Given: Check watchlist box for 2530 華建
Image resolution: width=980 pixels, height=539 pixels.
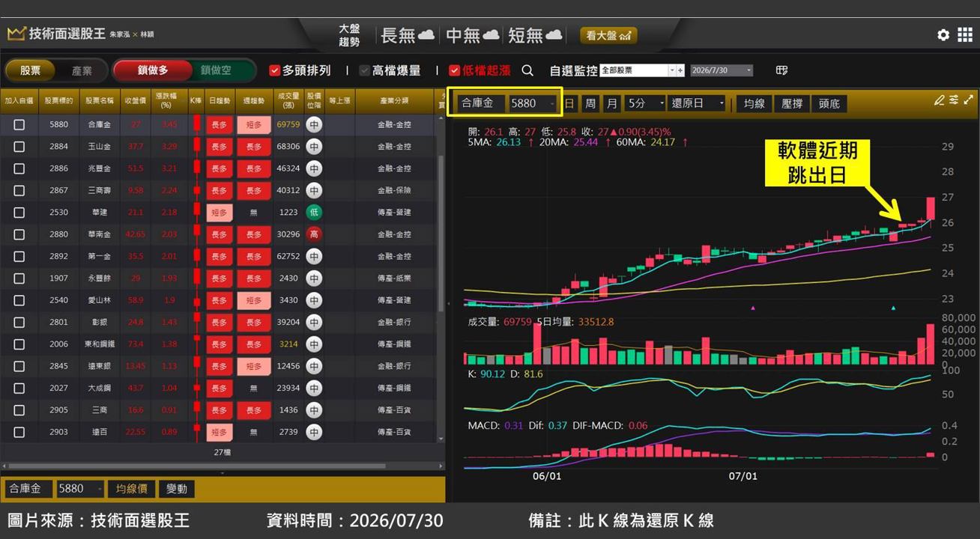Looking at the screenshot, I should coord(19,213).
